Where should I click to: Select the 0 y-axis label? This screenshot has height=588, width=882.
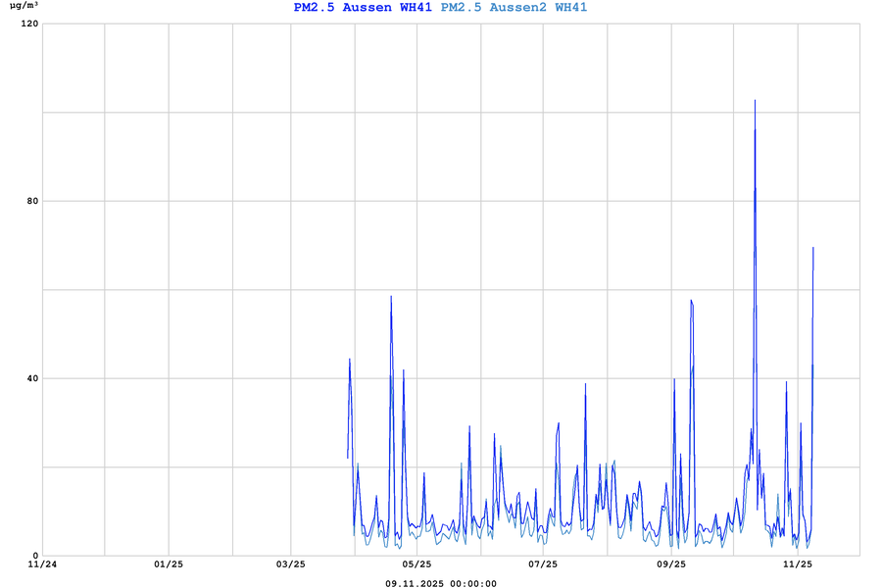coord(34,556)
